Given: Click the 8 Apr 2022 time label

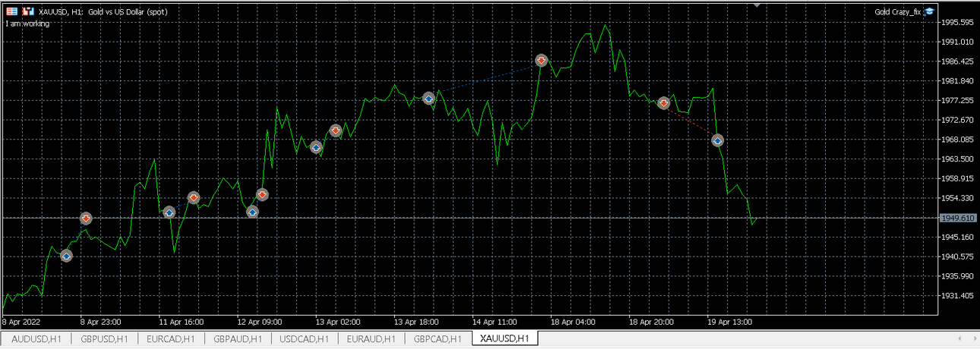Looking at the screenshot, I should tap(21, 322).
